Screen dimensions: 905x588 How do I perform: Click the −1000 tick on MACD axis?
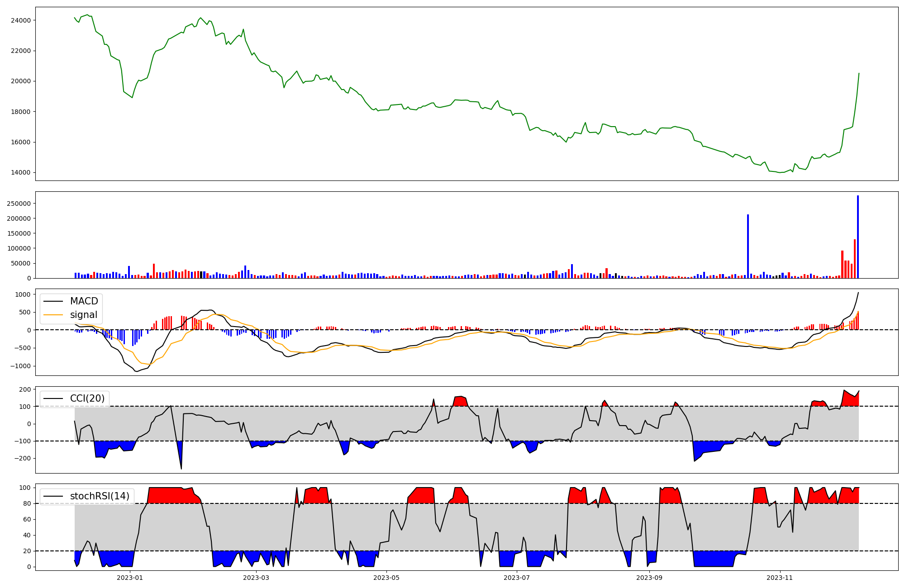click(x=21, y=366)
